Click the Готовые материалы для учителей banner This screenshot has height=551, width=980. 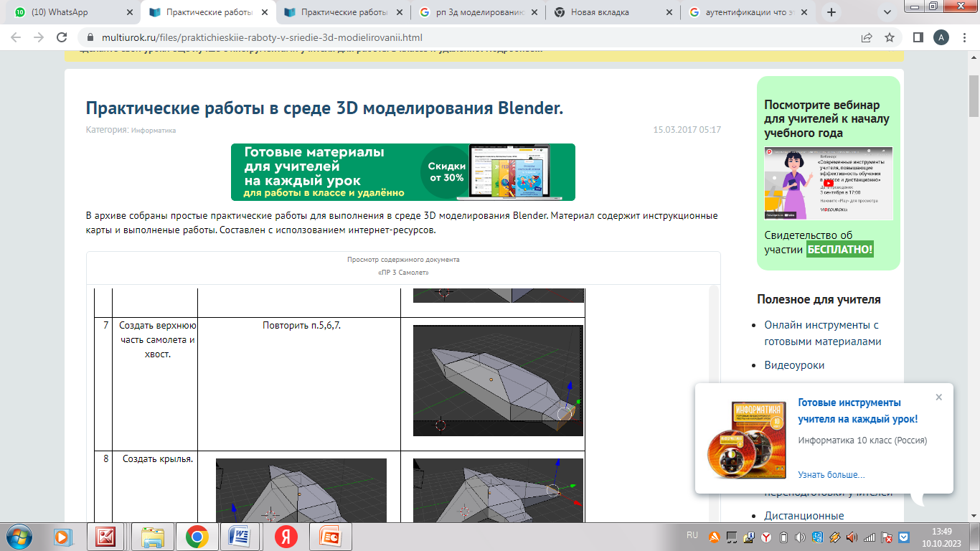coord(403,172)
